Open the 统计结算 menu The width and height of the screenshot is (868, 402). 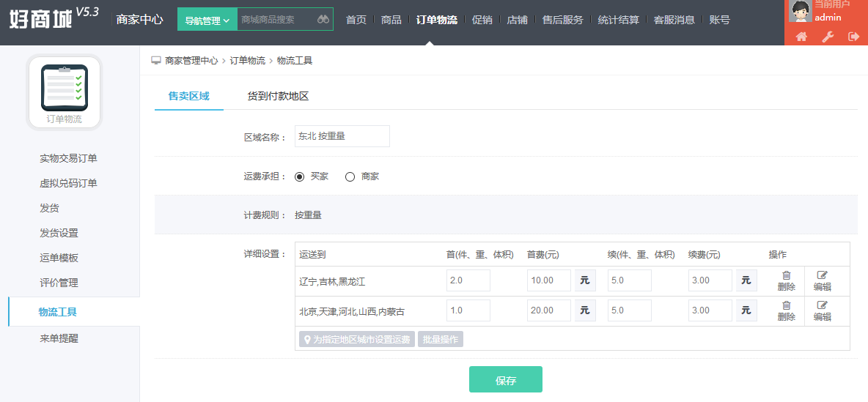coord(618,20)
